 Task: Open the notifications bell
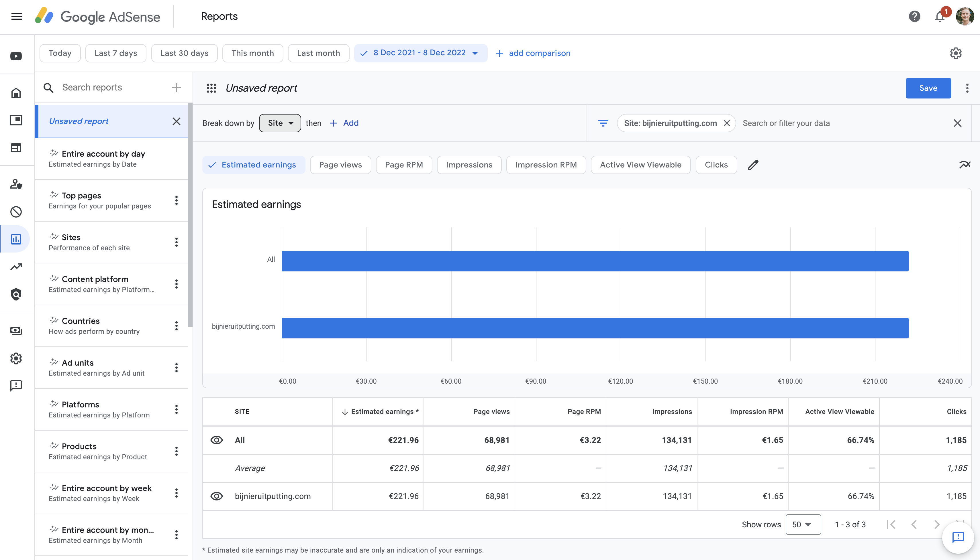click(x=940, y=17)
